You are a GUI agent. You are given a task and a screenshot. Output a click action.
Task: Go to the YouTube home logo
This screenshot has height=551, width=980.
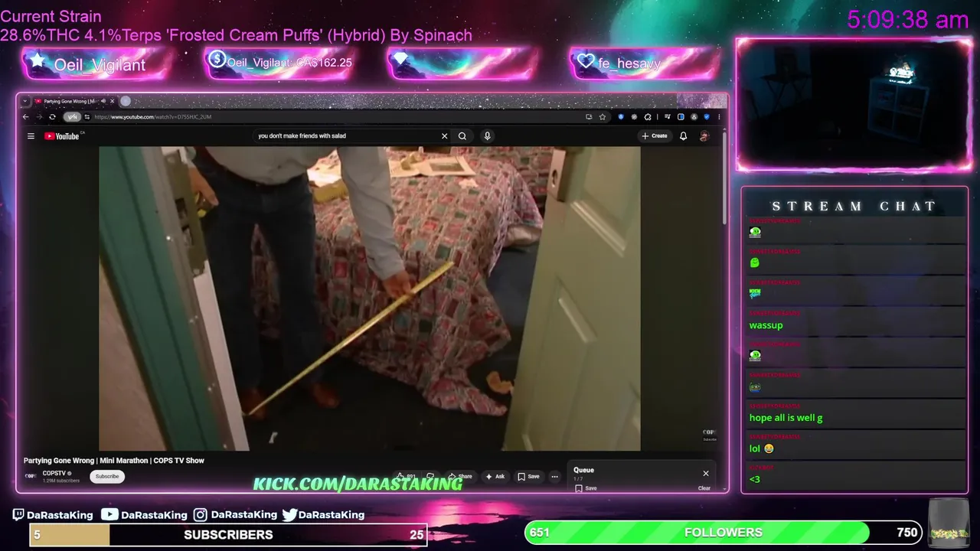pos(61,136)
